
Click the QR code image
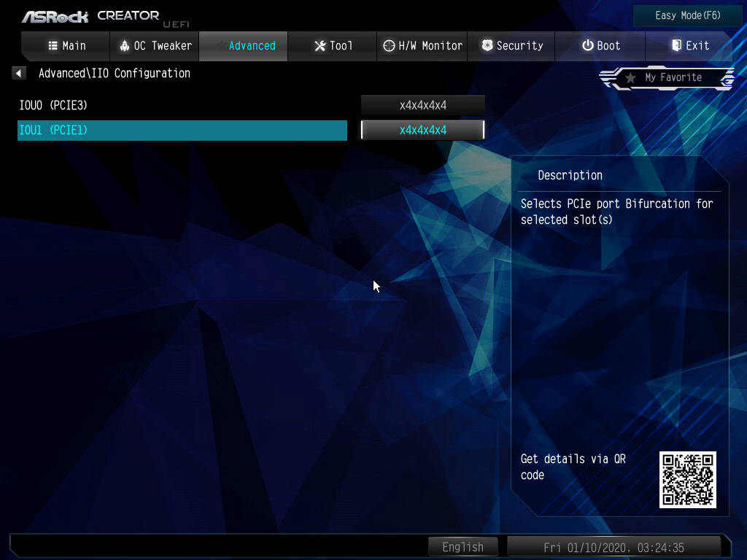pyautogui.click(x=687, y=479)
